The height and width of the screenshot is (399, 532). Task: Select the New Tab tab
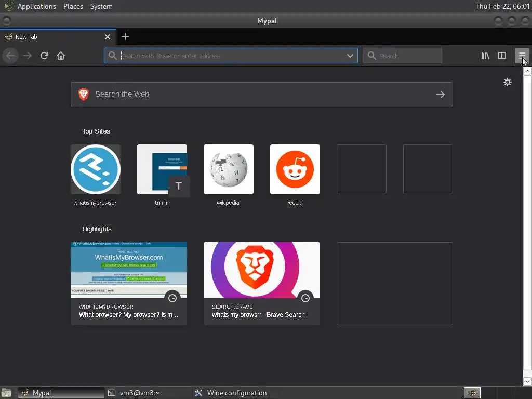(58, 37)
